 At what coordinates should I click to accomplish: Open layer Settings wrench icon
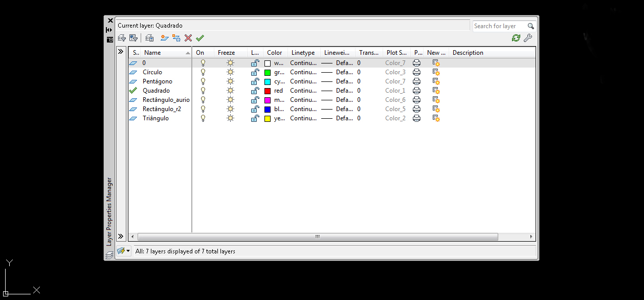tap(528, 38)
